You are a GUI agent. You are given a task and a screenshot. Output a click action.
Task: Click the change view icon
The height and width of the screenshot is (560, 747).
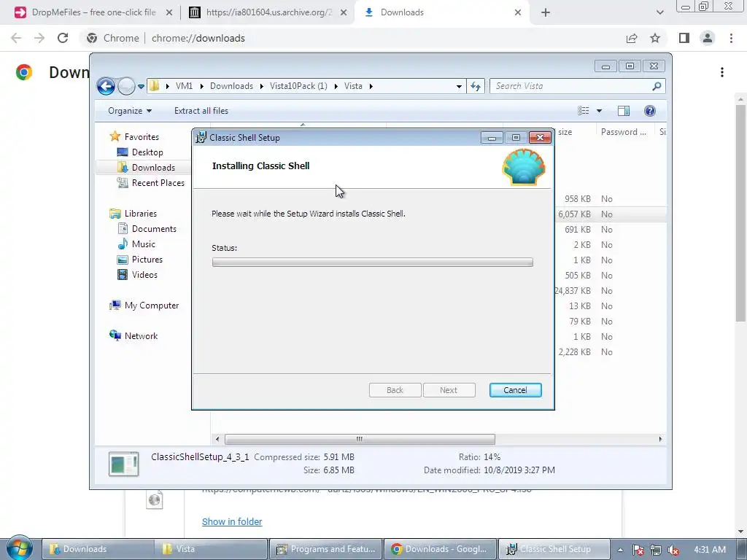tap(583, 111)
